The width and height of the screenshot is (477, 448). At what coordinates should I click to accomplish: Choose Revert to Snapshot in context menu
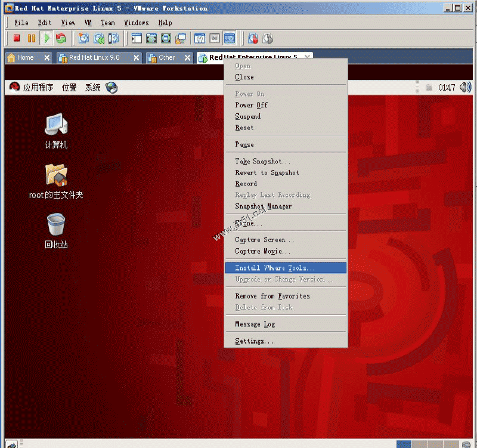[x=286, y=172]
